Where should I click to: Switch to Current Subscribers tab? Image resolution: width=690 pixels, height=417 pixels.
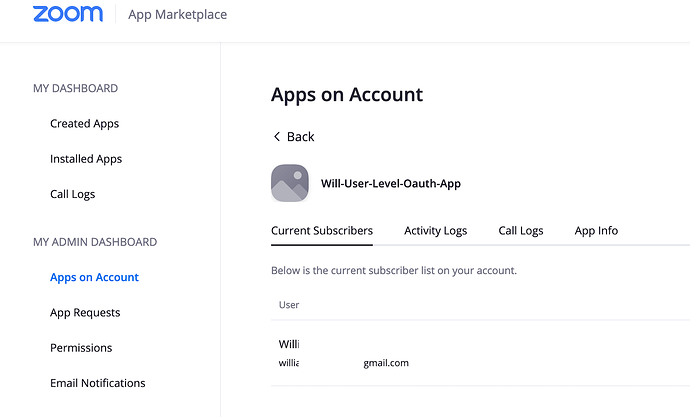pyautogui.click(x=321, y=231)
